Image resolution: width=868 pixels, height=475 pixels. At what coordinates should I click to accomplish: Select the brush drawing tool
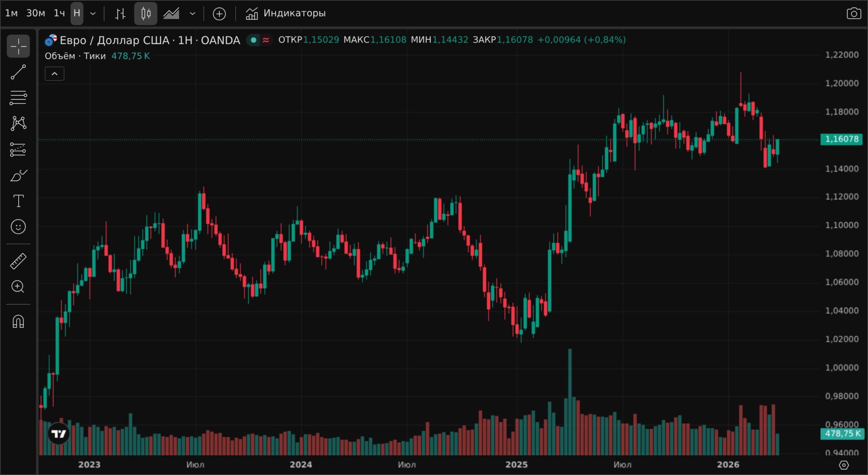click(18, 175)
